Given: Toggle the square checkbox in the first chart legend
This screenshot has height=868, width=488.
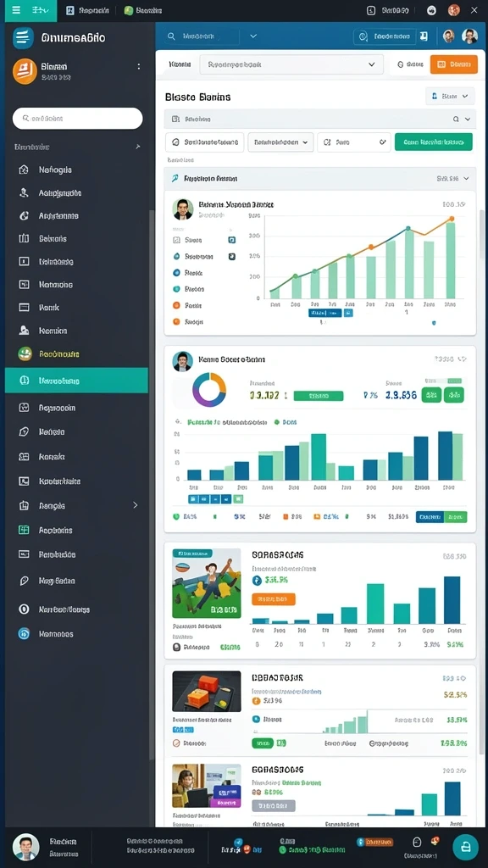Looking at the screenshot, I should coord(176,240).
